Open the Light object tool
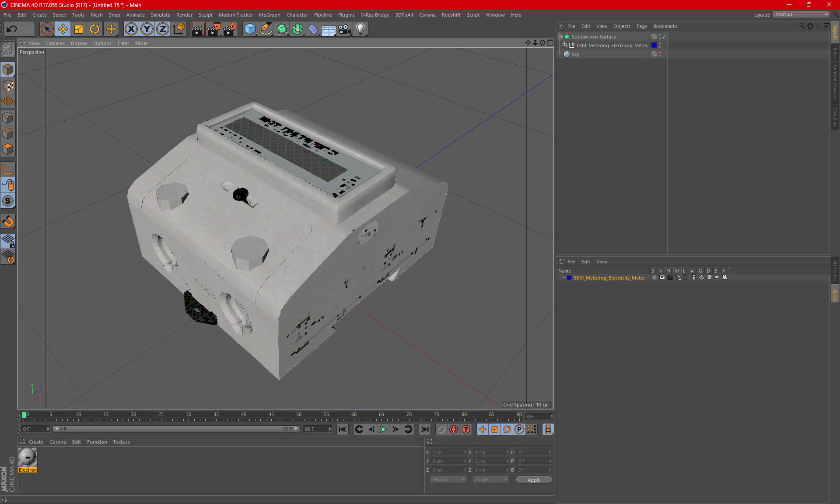This screenshot has height=504, width=840. (360, 29)
